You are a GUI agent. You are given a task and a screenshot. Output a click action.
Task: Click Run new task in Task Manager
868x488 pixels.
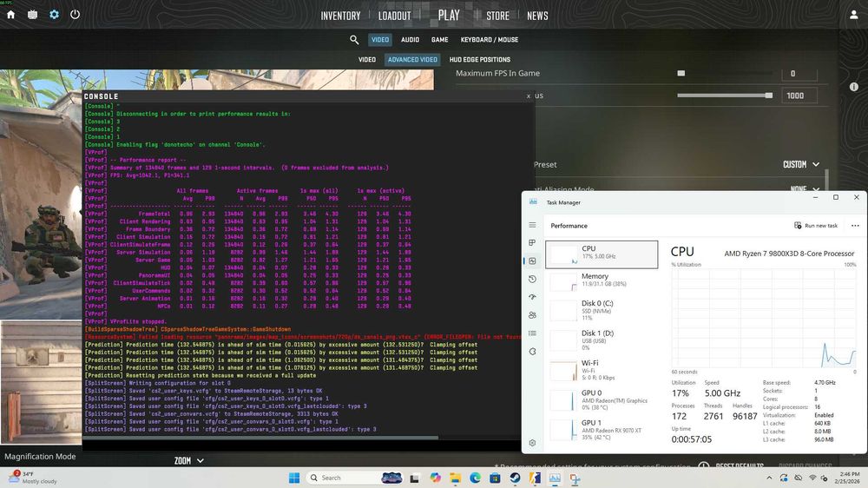point(816,226)
